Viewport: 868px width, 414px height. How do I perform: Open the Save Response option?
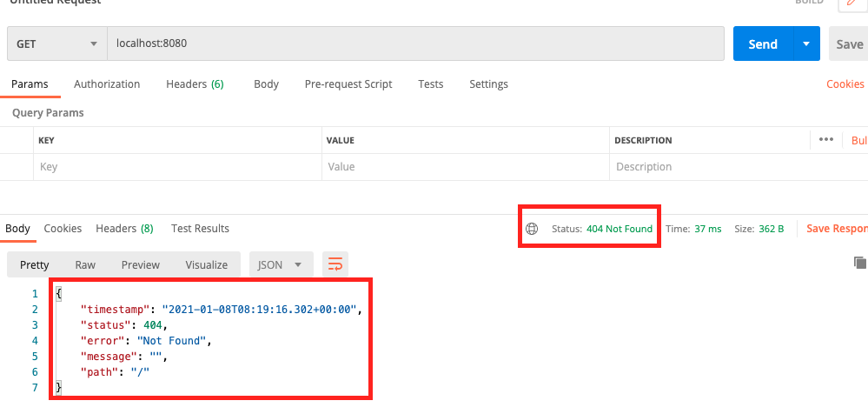837,229
